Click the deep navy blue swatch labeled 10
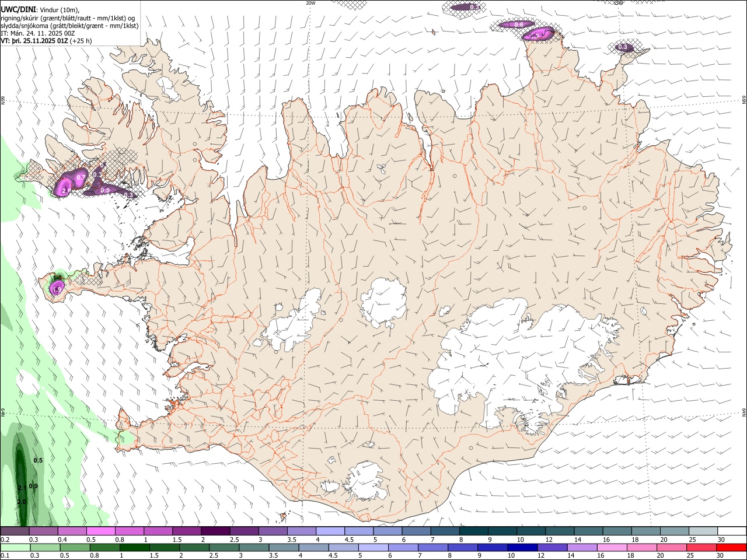Viewport: 747px width, 560px height. 522,547
